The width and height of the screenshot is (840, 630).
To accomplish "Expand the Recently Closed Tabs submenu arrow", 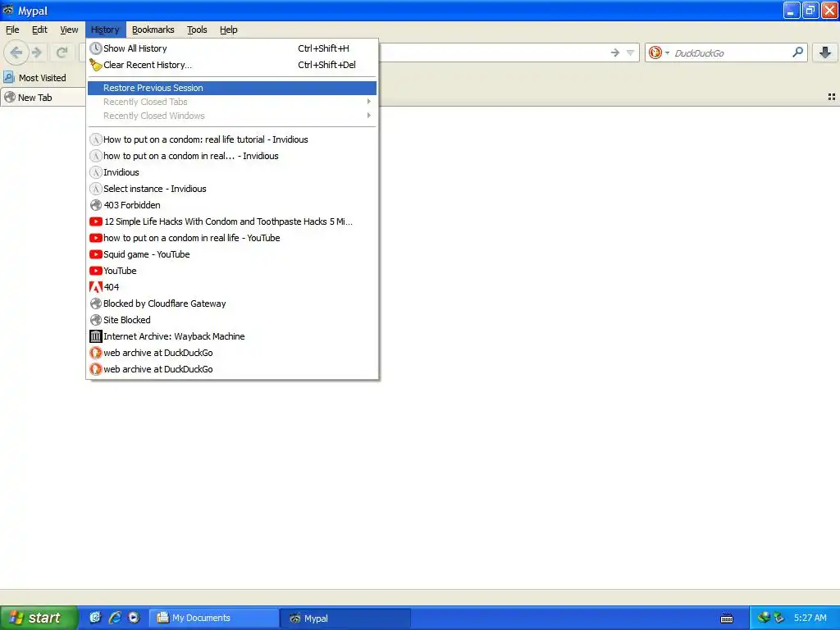I will [368, 102].
